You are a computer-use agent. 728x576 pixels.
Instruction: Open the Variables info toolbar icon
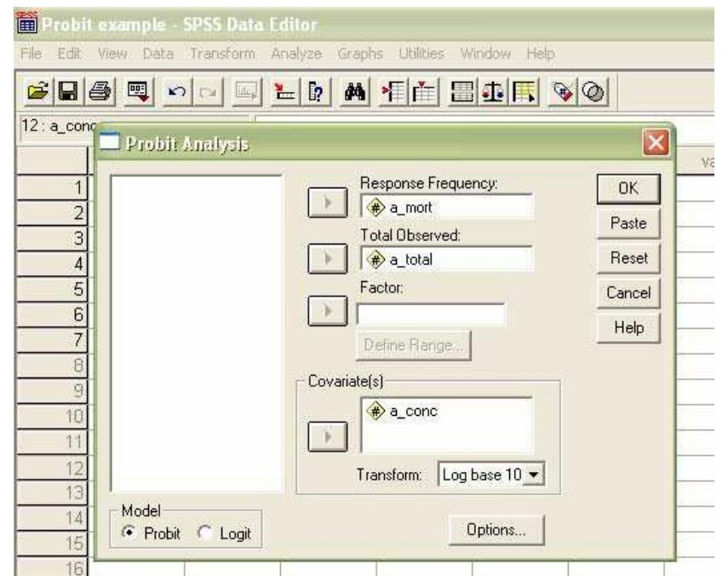316,91
